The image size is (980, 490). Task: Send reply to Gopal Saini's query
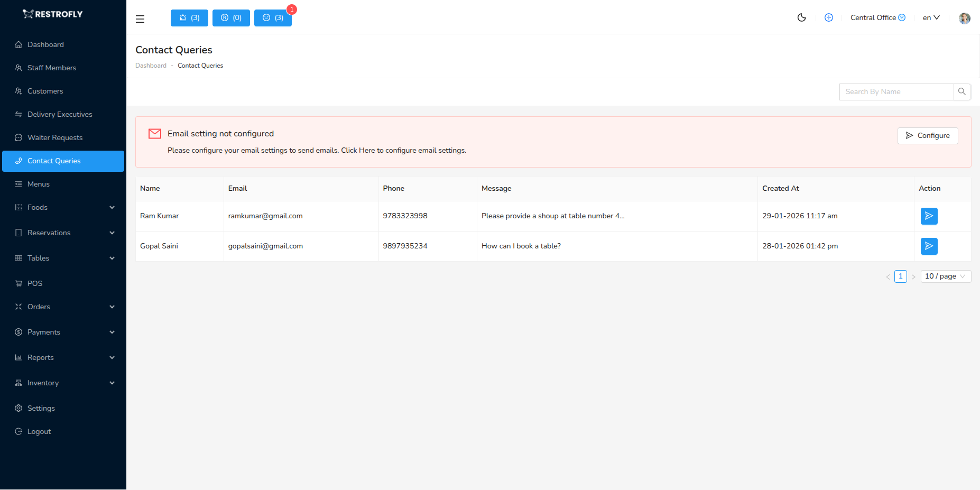coord(929,246)
